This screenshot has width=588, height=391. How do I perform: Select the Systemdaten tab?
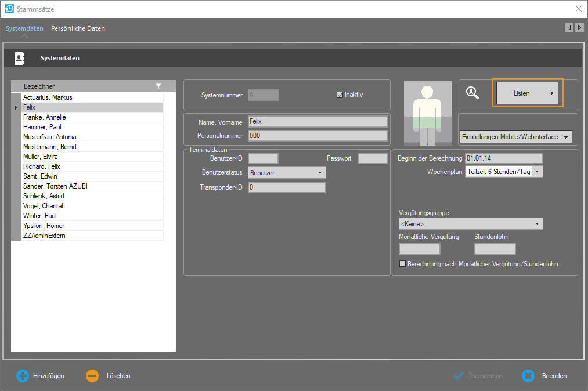(x=24, y=28)
